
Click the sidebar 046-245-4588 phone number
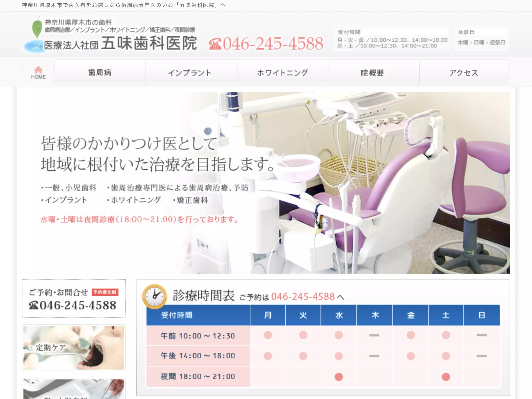[78, 305]
